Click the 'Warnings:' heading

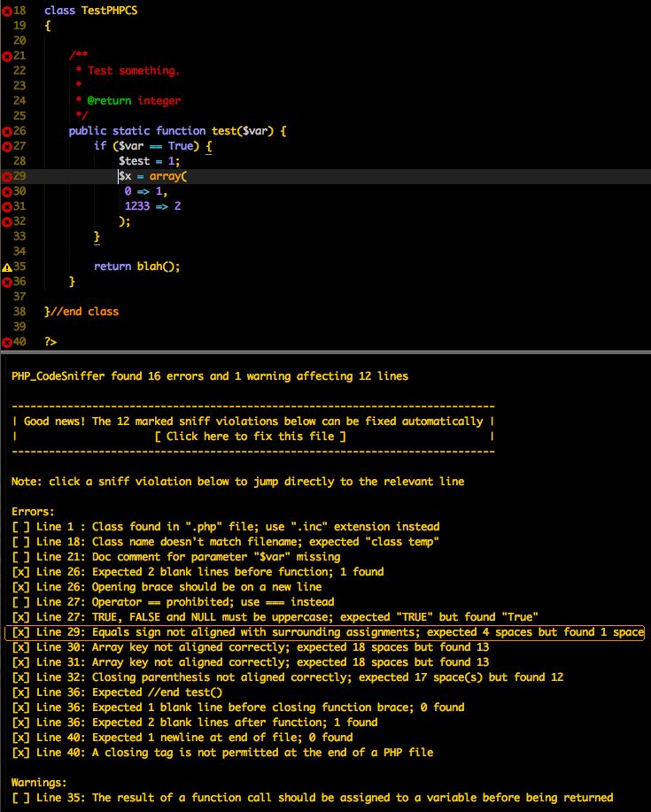coord(39,783)
